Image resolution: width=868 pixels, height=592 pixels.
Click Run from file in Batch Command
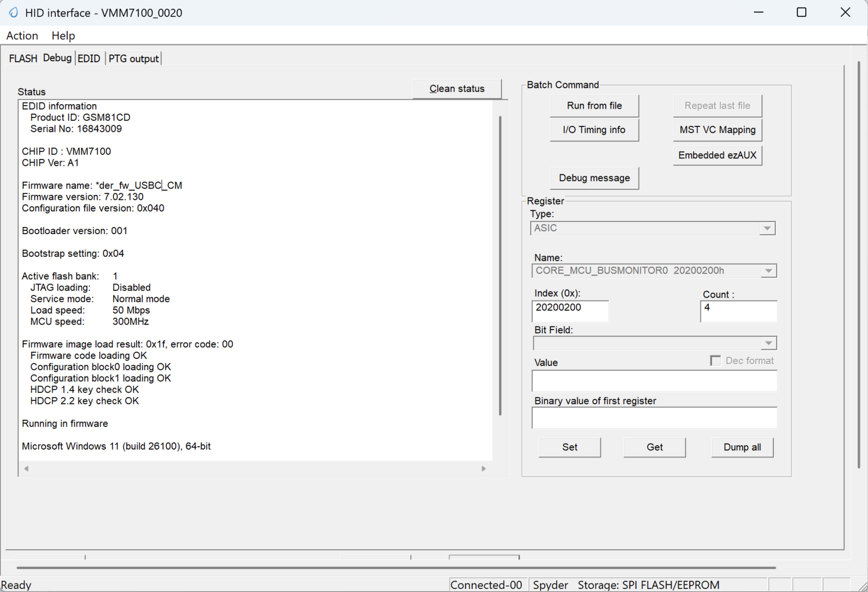click(x=594, y=106)
